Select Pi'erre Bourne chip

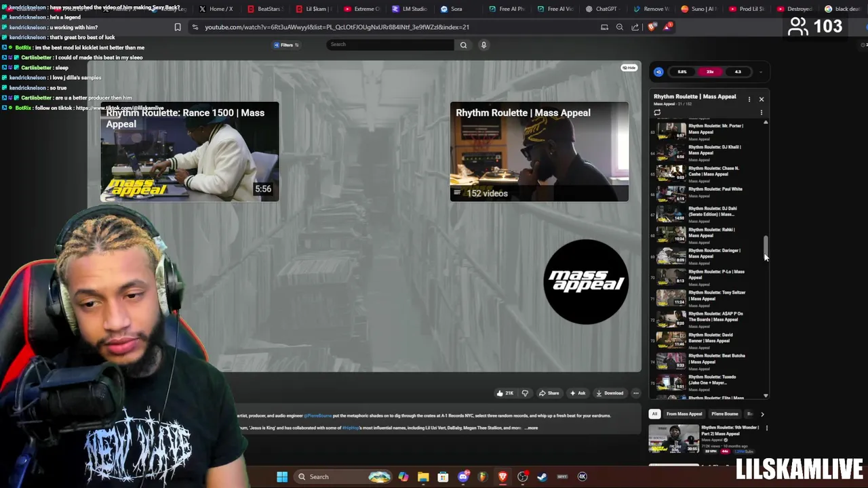[x=724, y=414]
